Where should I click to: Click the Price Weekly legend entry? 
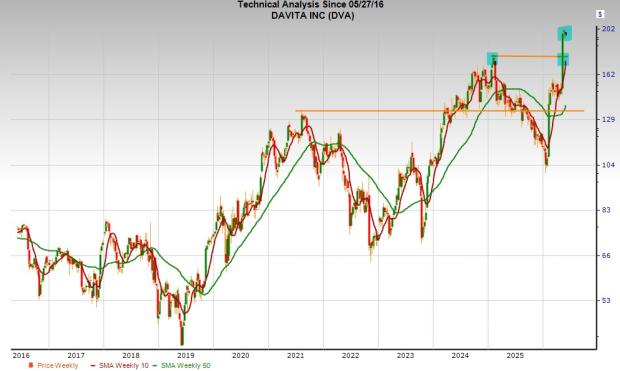click(x=53, y=365)
